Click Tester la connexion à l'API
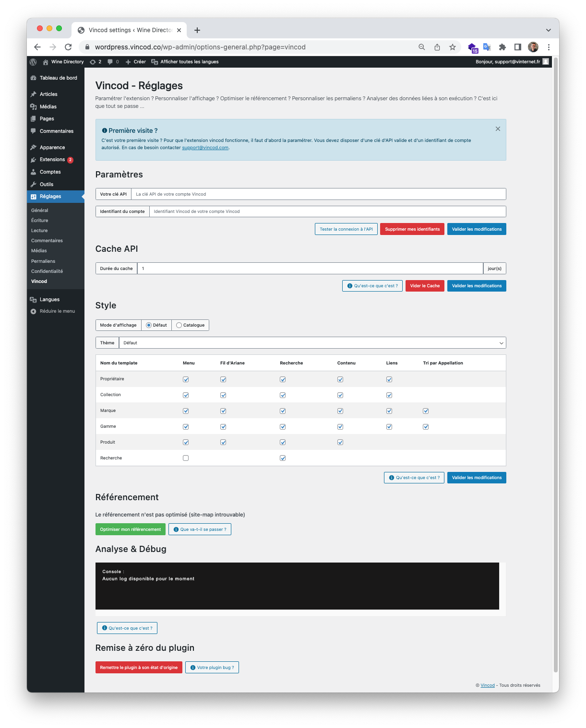586x728 pixels. tap(346, 229)
